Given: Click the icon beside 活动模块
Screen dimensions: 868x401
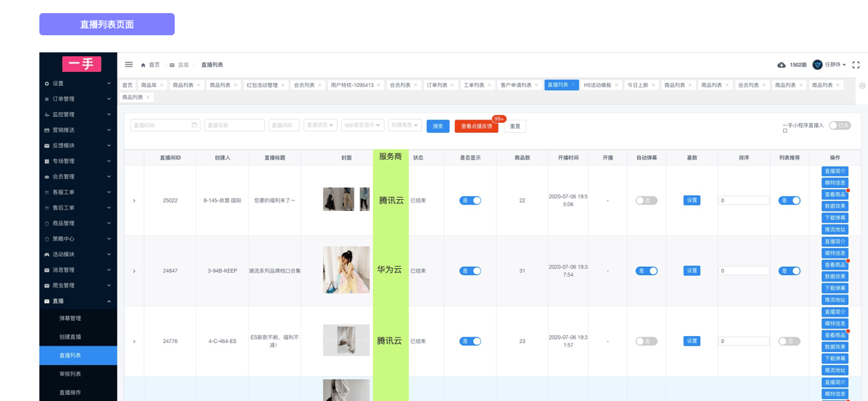Looking at the screenshot, I should coord(47,254).
